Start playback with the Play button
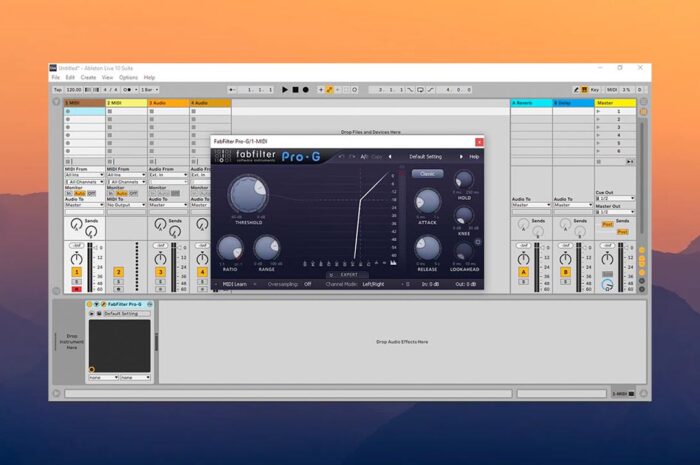 tap(284, 90)
